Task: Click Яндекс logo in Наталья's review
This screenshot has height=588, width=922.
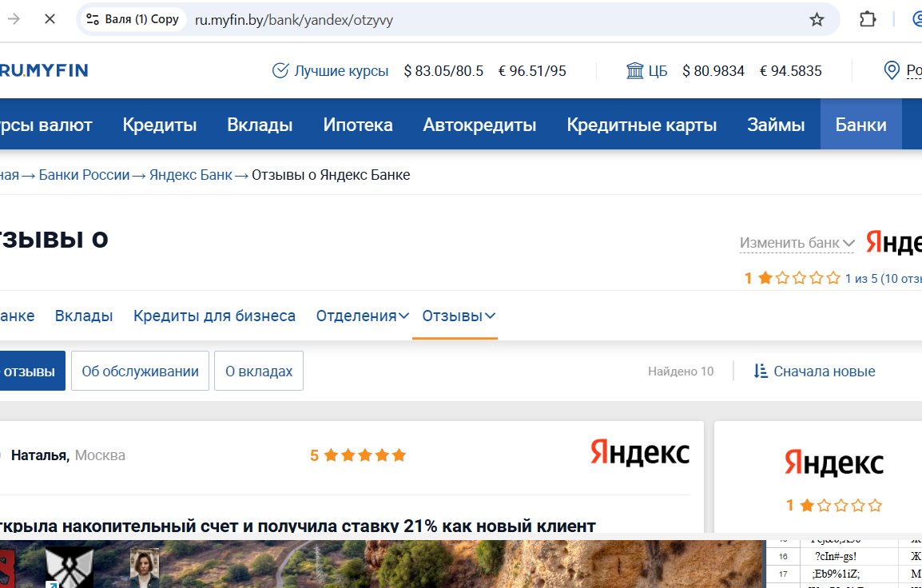Action: click(640, 453)
